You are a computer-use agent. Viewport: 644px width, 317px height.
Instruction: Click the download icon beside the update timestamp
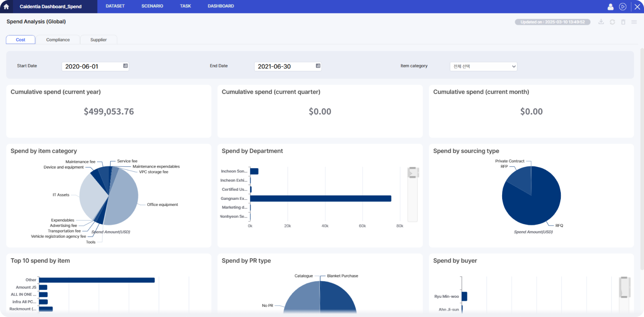coord(601,22)
